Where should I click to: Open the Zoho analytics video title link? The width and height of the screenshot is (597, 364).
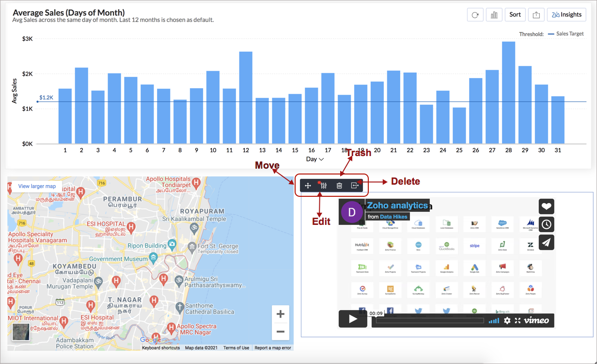pyautogui.click(x=397, y=206)
